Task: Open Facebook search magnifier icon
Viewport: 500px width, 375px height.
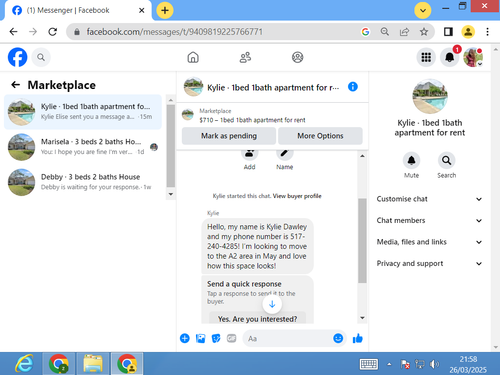Action: click(41, 57)
